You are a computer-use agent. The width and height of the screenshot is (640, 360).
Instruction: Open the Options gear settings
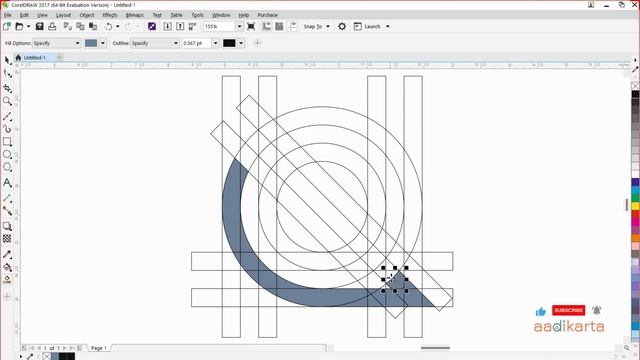click(x=342, y=27)
